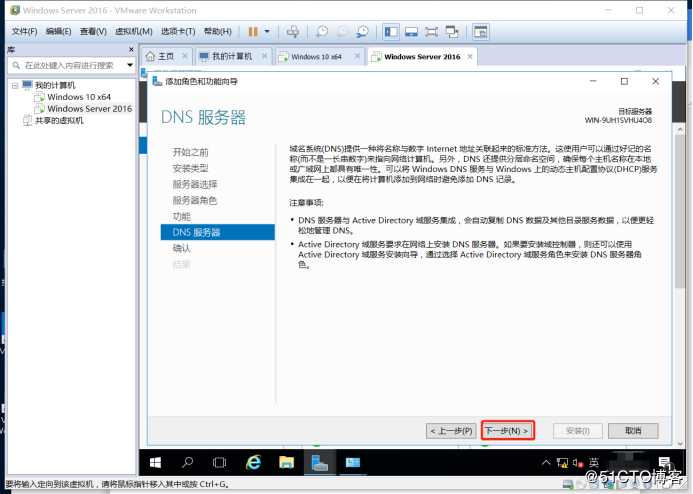Select the highlighted DNS 服务器 wizard step

217,232
